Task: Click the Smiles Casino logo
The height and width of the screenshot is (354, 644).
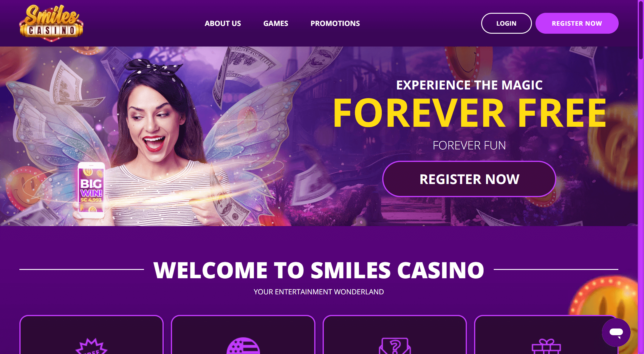Action: point(51,23)
